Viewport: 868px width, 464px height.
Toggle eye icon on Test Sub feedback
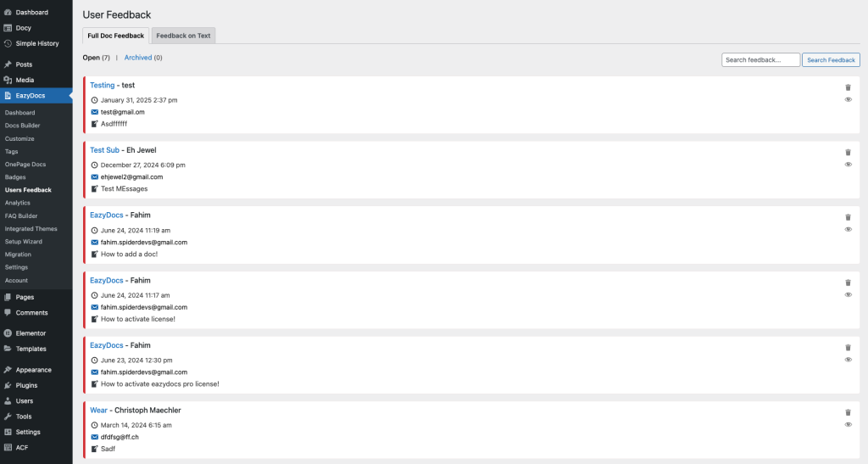click(848, 165)
